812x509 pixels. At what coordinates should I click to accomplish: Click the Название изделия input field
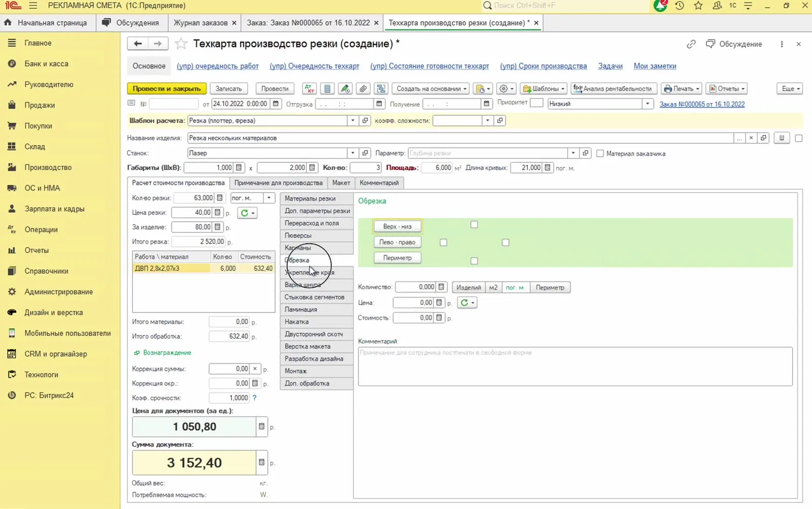(460, 138)
